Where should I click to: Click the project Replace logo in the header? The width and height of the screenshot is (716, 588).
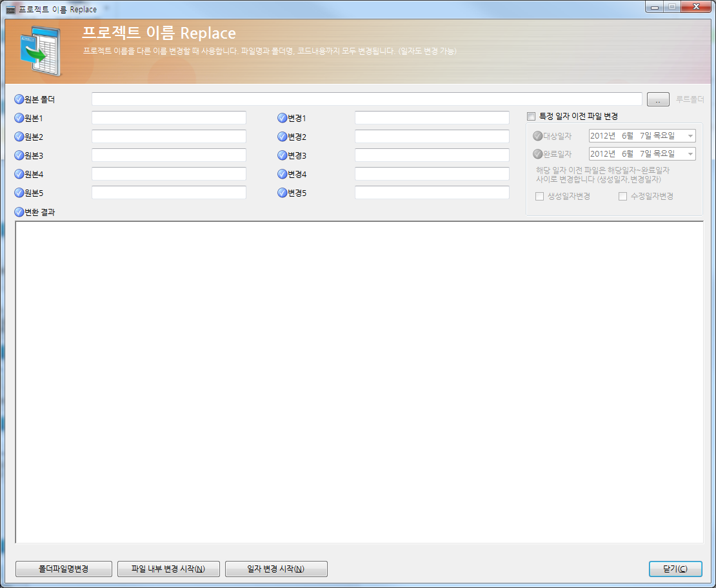40,51
